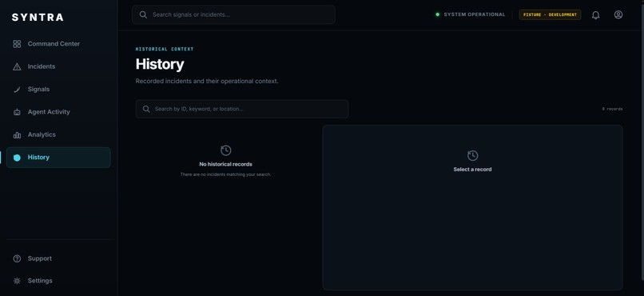The width and height of the screenshot is (644, 296).
Task: Click the History page heading
Action: (x=160, y=64)
